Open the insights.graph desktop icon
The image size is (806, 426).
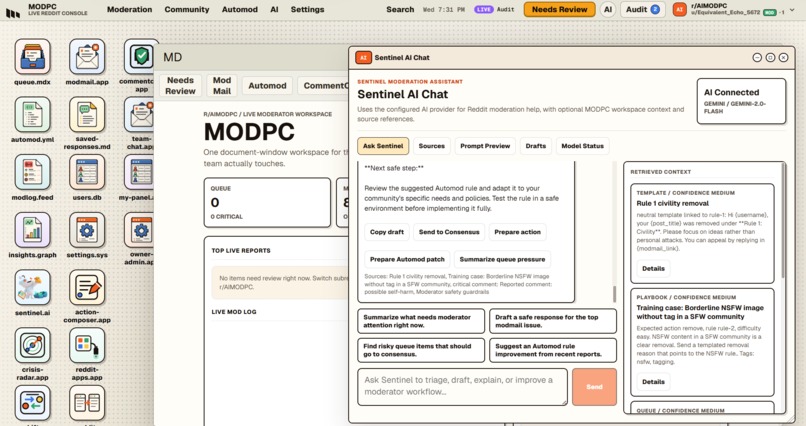32,230
